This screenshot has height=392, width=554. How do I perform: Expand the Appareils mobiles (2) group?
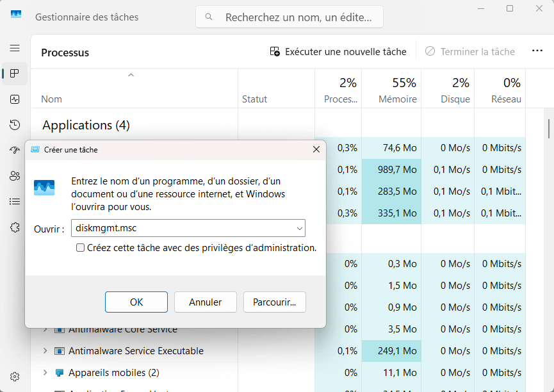[44, 372]
